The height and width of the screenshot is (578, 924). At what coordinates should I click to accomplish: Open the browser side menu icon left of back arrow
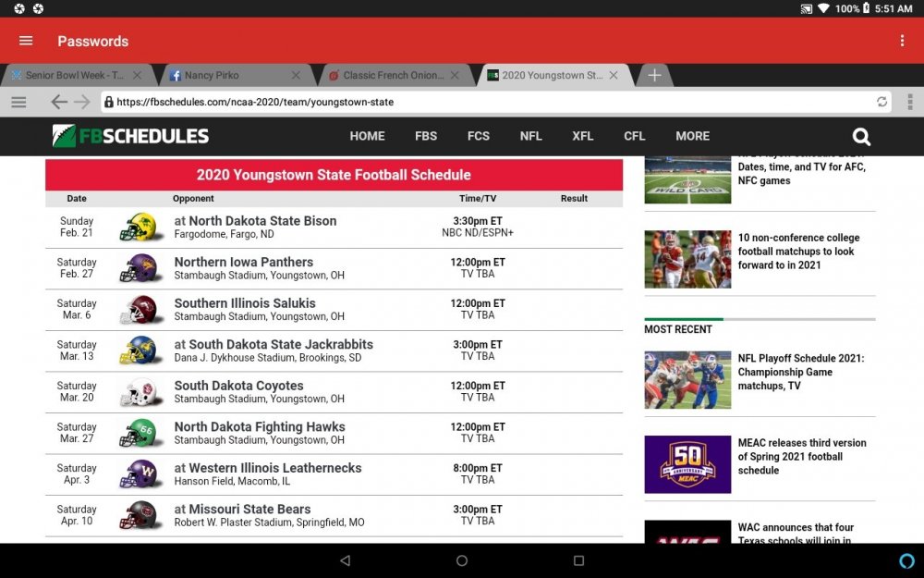pyautogui.click(x=18, y=102)
